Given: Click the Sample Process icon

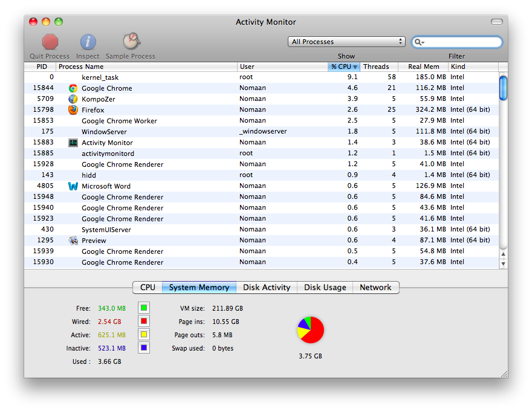Looking at the screenshot, I should tap(131, 41).
